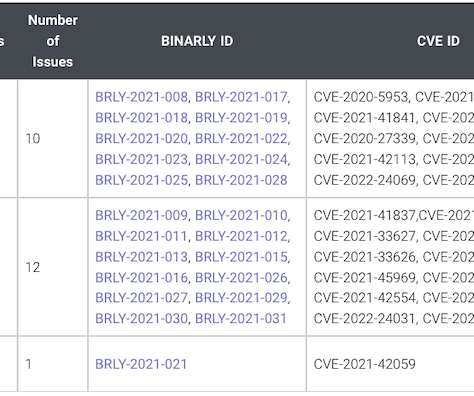The height and width of the screenshot is (396, 474).
Task: Select the BRLY-2021-023 link
Action: tap(141, 159)
